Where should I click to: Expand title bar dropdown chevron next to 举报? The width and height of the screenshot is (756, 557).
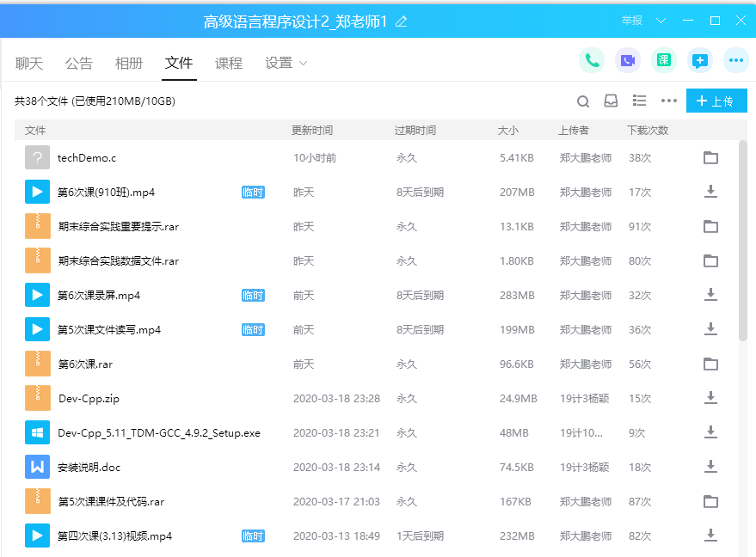click(661, 21)
